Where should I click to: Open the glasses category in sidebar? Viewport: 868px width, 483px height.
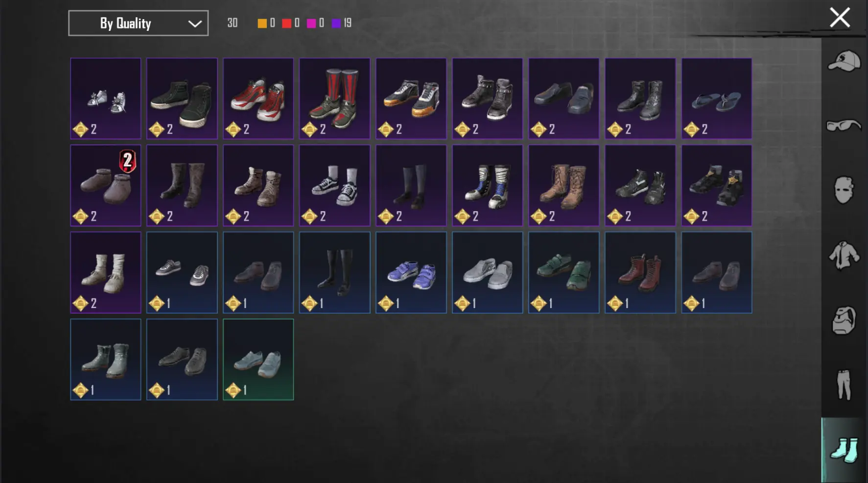[x=844, y=125]
